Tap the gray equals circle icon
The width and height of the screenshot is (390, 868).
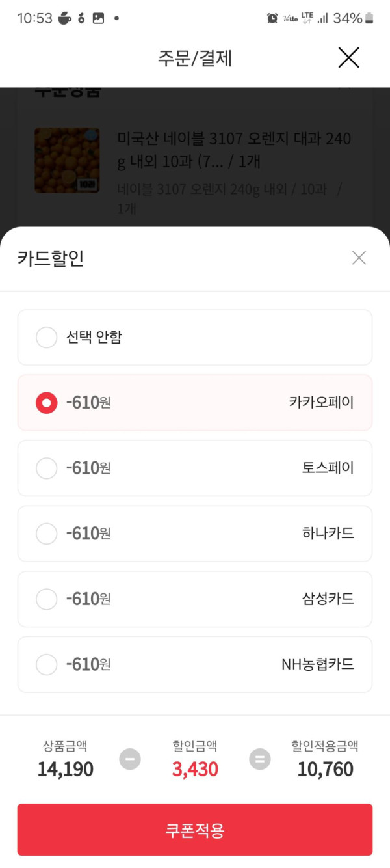260,759
